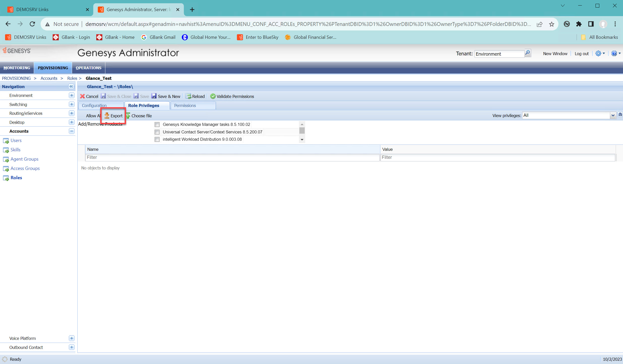Open browser extensions puzzle icon
The height and width of the screenshot is (364, 623).
pos(579,24)
